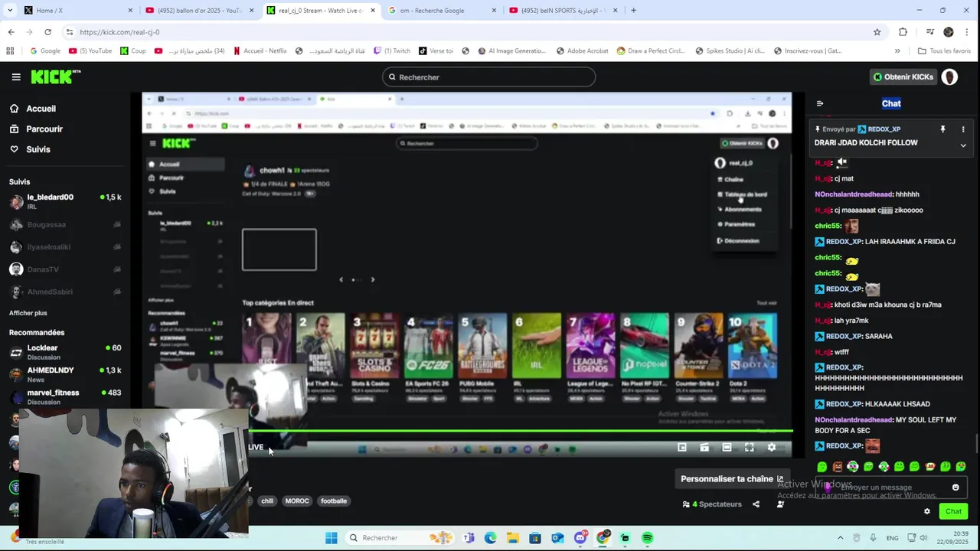Open chat settings gear

pos(927,511)
